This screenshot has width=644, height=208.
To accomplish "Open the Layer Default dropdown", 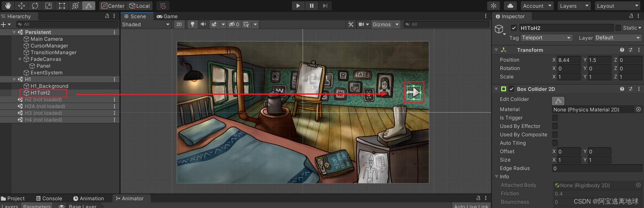I will coord(618,38).
